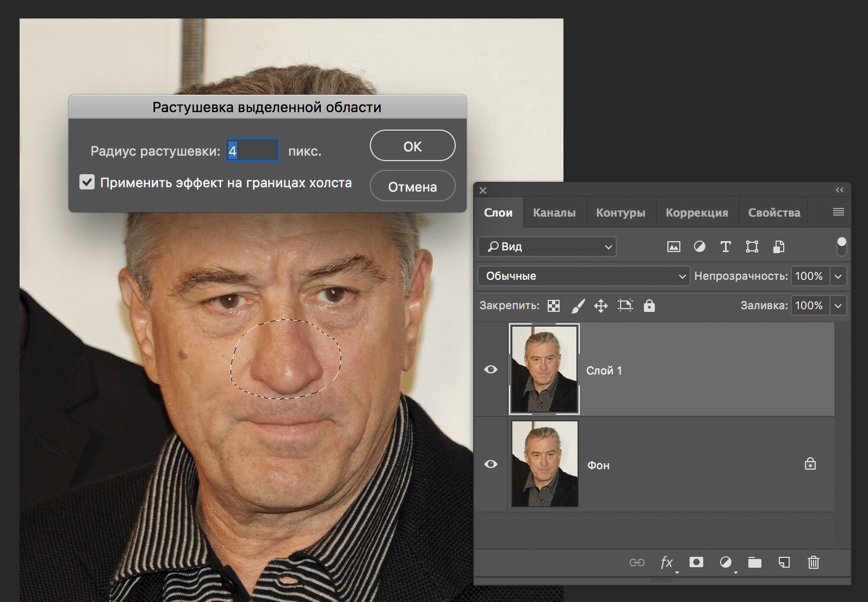Click the feather radius input field

pos(252,150)
